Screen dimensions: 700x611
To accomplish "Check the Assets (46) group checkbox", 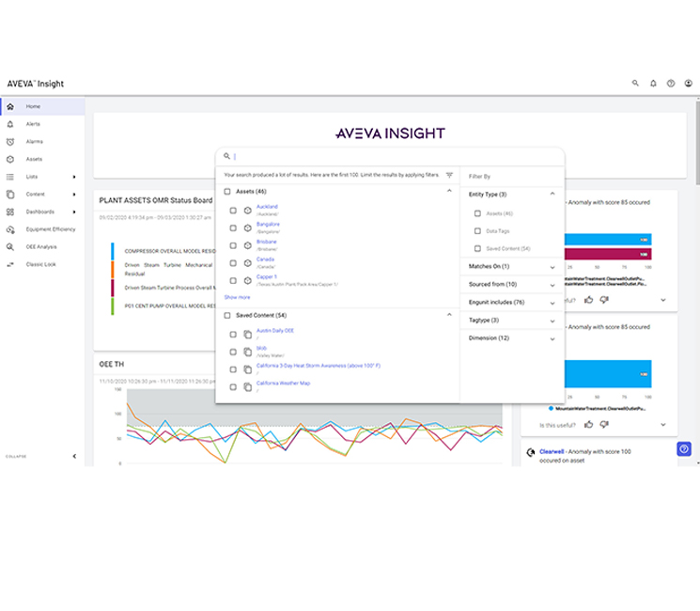I will [227, 192].
